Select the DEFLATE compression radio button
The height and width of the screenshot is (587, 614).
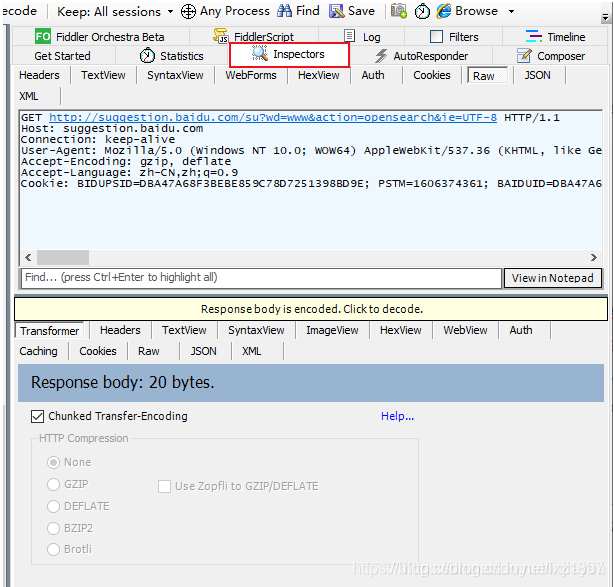pos(53,506)
